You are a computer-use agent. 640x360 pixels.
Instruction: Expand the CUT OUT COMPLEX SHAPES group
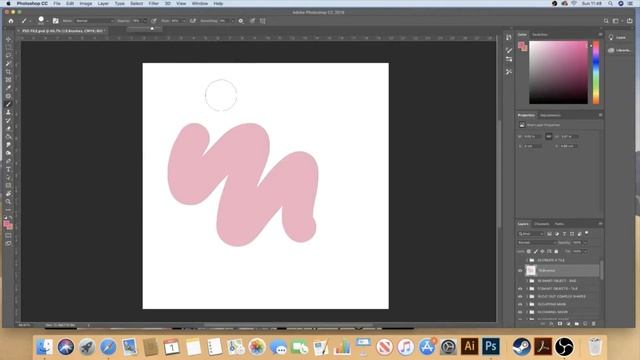coord(527,296)
